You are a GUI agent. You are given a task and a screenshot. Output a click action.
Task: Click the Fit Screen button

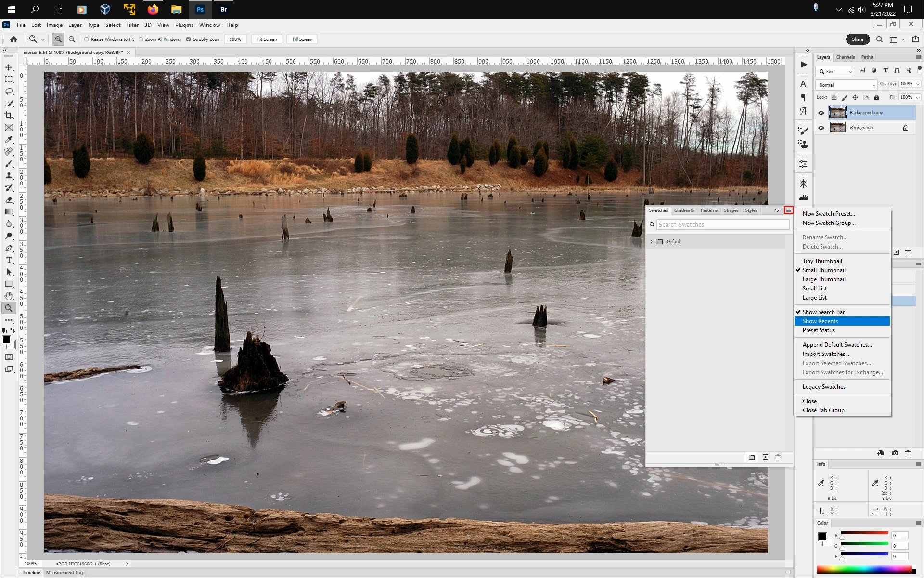[267, 39]
